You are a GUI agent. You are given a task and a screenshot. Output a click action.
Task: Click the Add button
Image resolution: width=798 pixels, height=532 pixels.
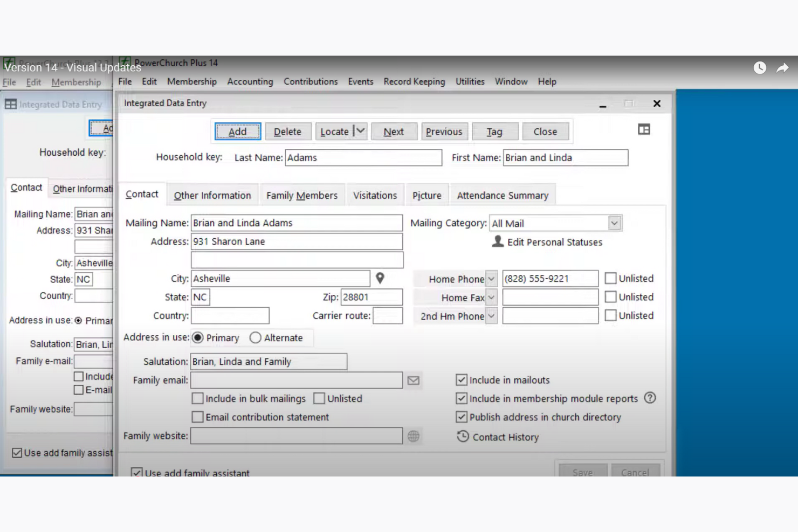pos(238,132)
